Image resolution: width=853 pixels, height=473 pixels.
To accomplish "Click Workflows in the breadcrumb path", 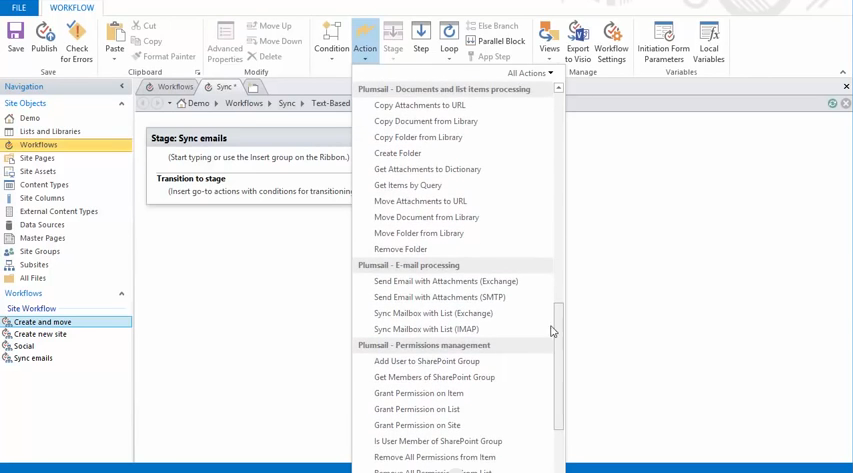I will tap(244, 103).
